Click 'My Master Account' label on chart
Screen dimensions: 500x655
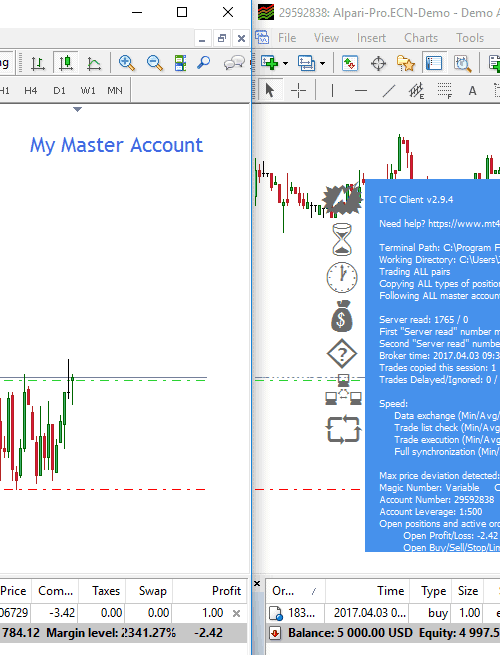[116, 145]
